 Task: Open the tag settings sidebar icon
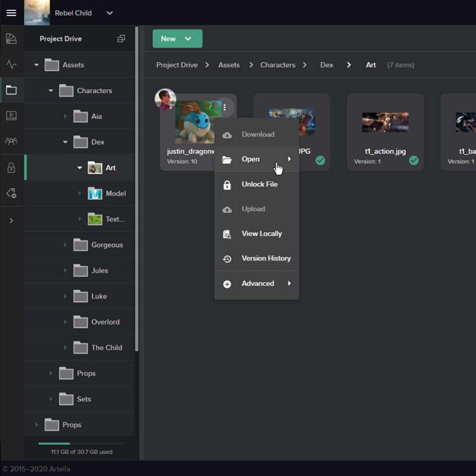[x=12, y=193]
